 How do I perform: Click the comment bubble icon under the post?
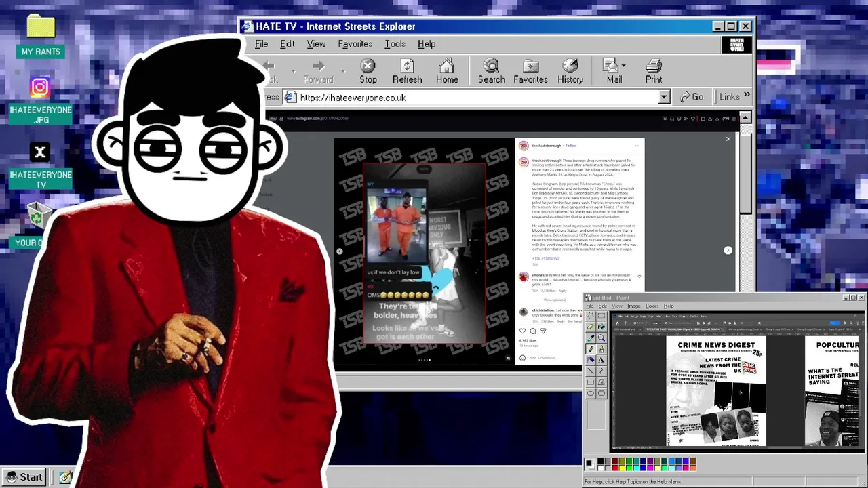532,331
